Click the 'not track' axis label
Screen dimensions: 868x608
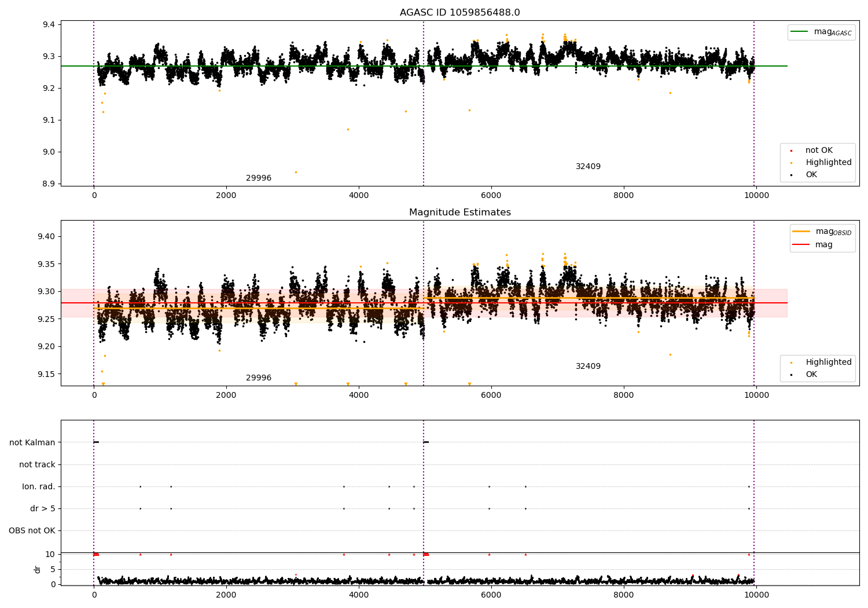(x=37, y=465)
